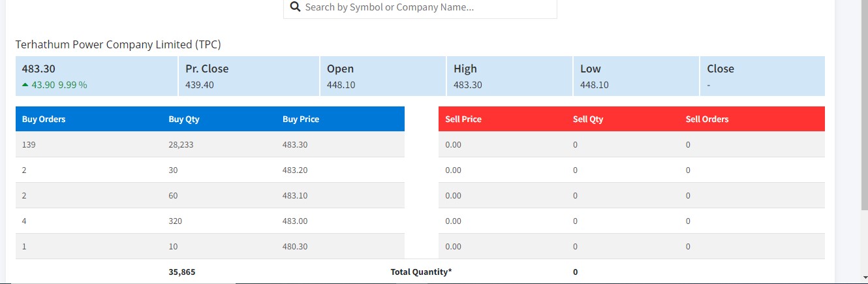The height and width of the screenshot is (284, 868).
Task: Click the Sell Qty column header
Action: [588, 119]
